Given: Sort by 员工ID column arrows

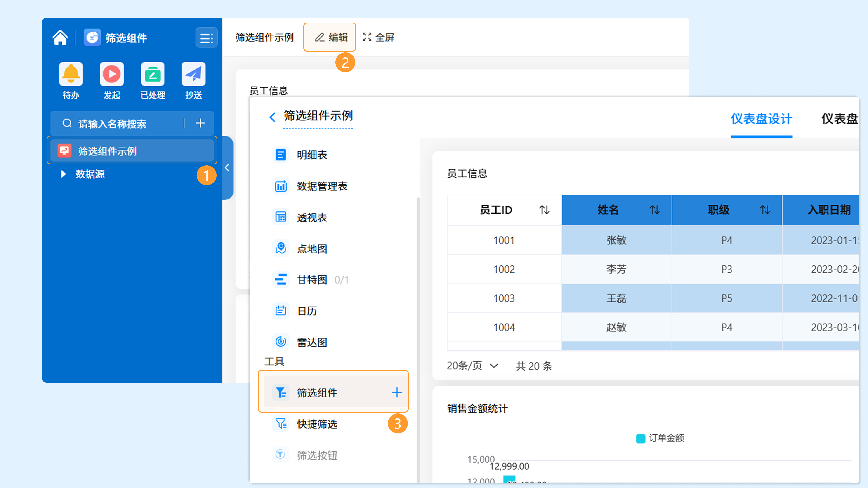Looking at the screenshot, I should [x=545, y=210].
